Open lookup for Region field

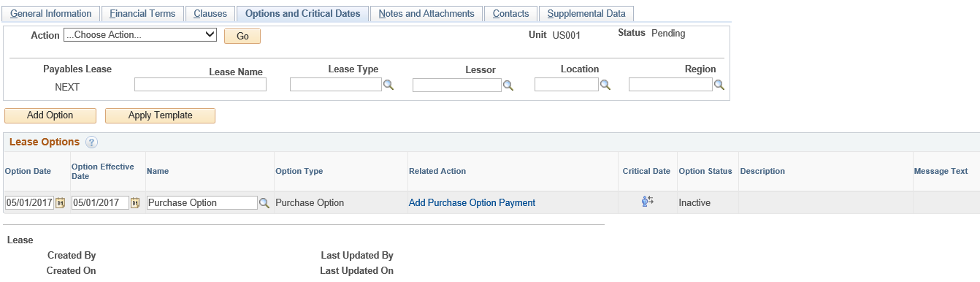tap(719, 85)
